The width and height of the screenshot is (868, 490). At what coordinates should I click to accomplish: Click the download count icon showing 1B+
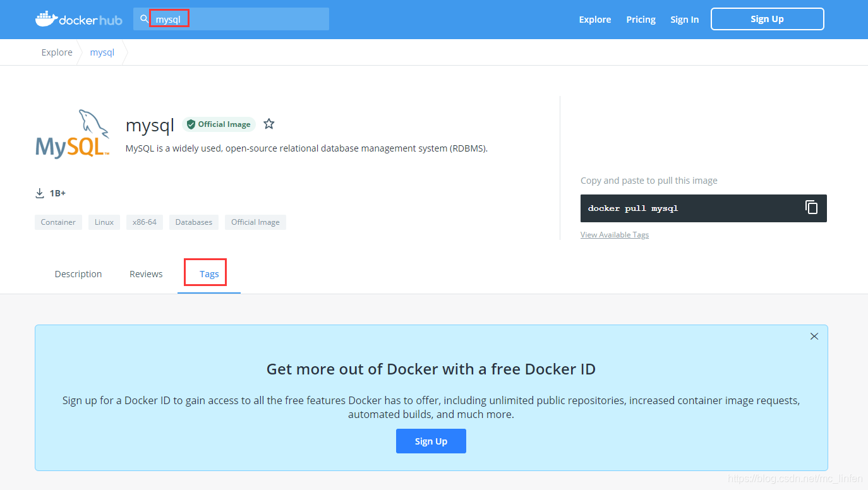(40, 193)
